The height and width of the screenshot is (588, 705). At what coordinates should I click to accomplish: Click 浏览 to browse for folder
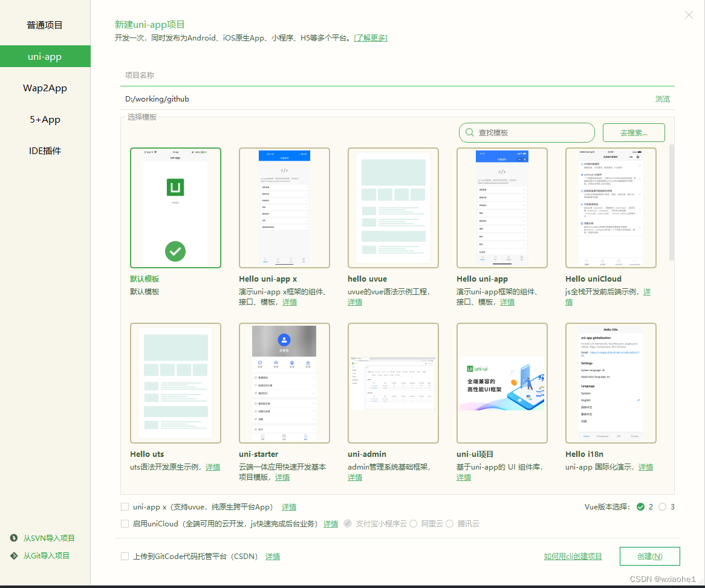coord(662,99)
